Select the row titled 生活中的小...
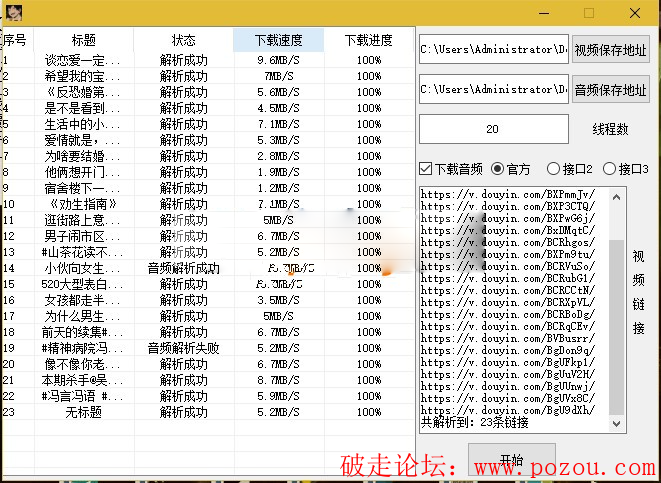The height and width of the screenshot is (483, 661). point(209,124)
